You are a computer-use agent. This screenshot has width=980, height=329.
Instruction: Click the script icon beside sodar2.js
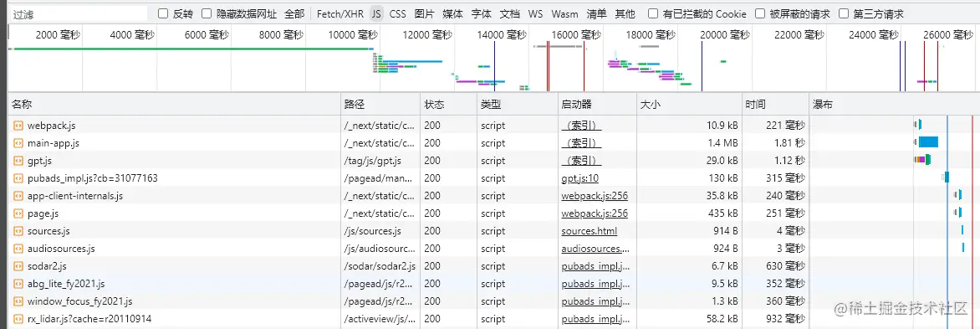18,266
